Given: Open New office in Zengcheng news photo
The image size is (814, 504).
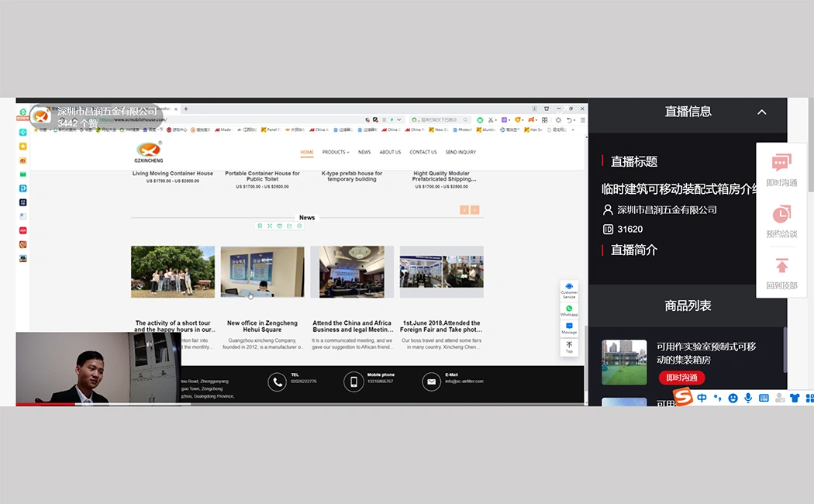Looking at the screenshot, I should [x=262, y=271].
